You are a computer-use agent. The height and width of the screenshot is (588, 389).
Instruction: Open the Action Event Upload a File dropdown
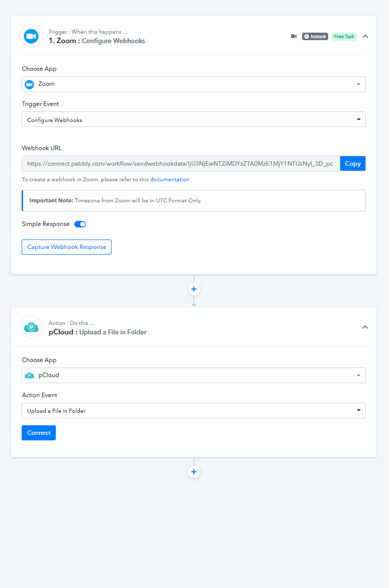tap(194, 411)
